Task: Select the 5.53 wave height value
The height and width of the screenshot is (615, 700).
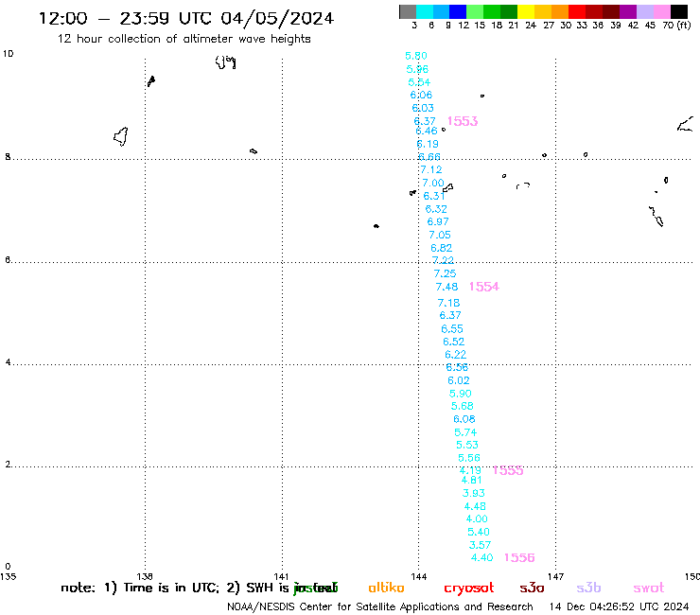Action: pyautogui.click(x=467, y=445)
